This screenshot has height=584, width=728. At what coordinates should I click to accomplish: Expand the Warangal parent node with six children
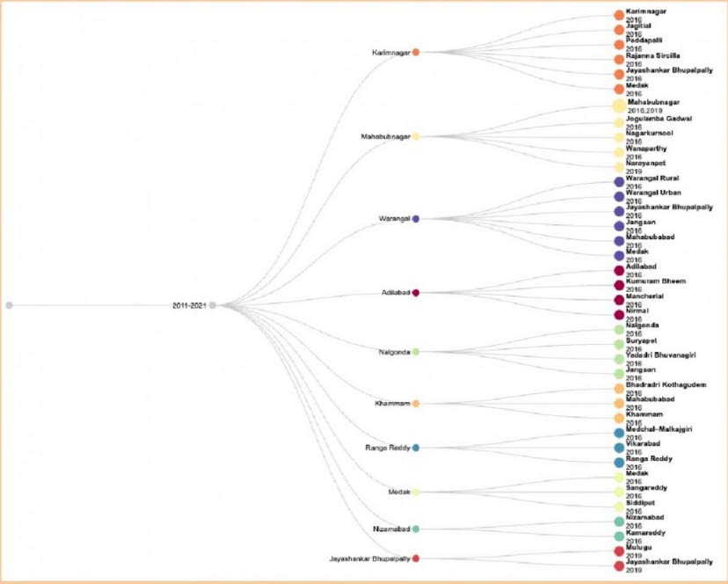point(416,218)
